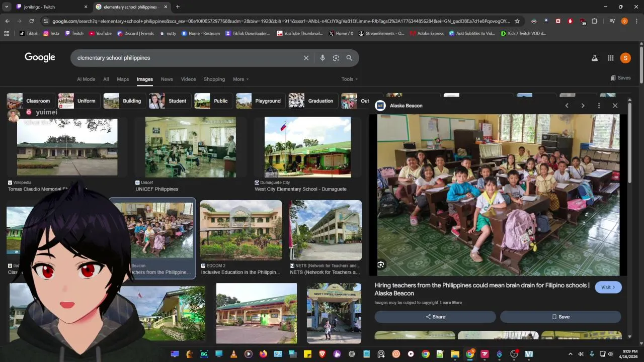Open File Explorer from the taskbar
This screenshot has width=644, height=362.
coord(455,354)
